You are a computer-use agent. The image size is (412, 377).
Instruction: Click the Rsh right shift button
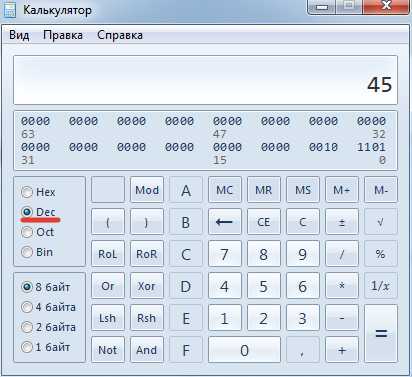click(x=147, y=318)
